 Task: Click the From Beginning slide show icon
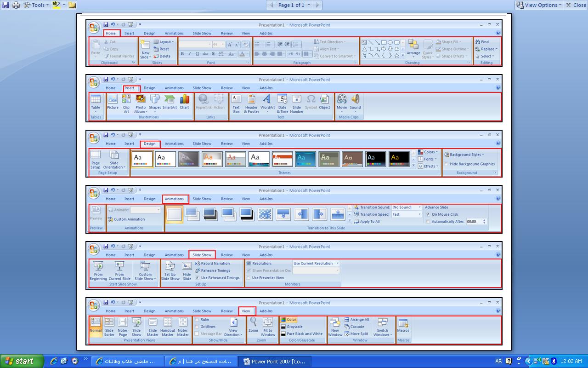pyautogui.click(x=98, y=266)
